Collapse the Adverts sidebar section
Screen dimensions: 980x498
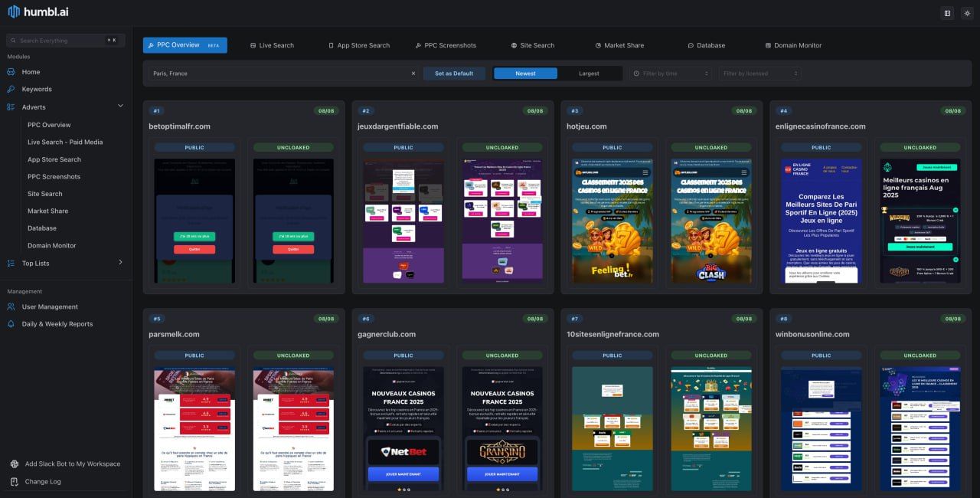[120, 106]
